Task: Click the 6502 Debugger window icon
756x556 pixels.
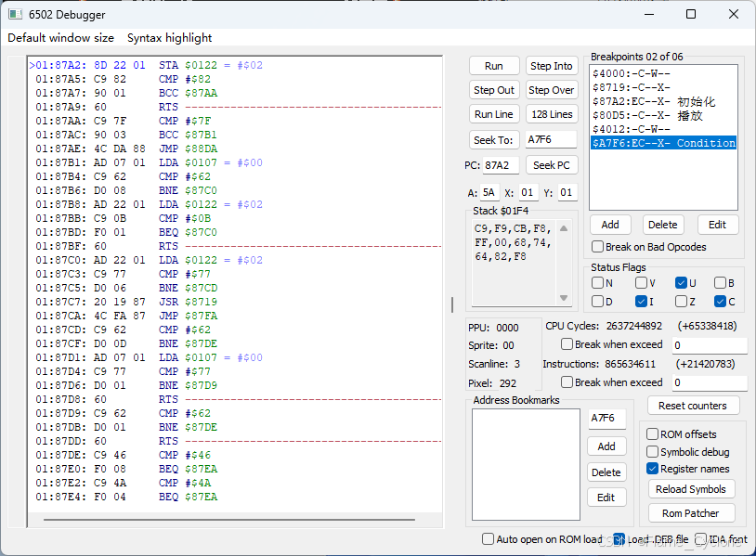Action: coord(15,15)
